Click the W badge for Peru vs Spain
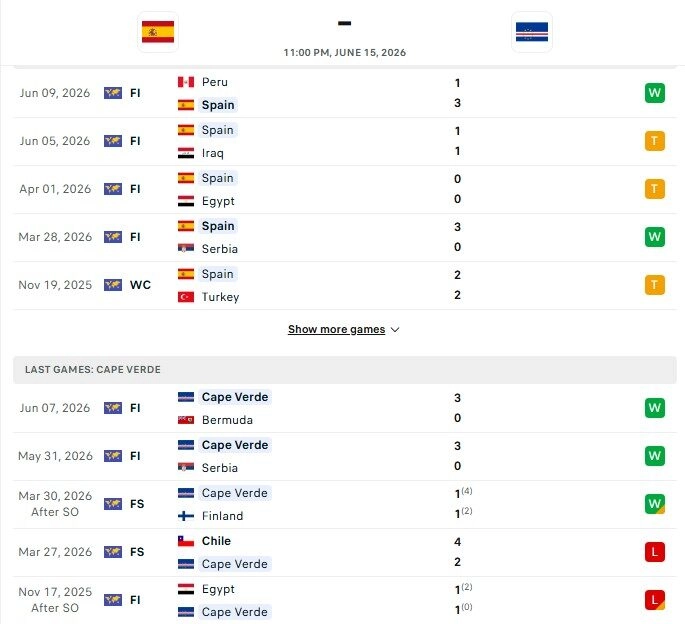685x624 pixels. (x=654, y=93)
